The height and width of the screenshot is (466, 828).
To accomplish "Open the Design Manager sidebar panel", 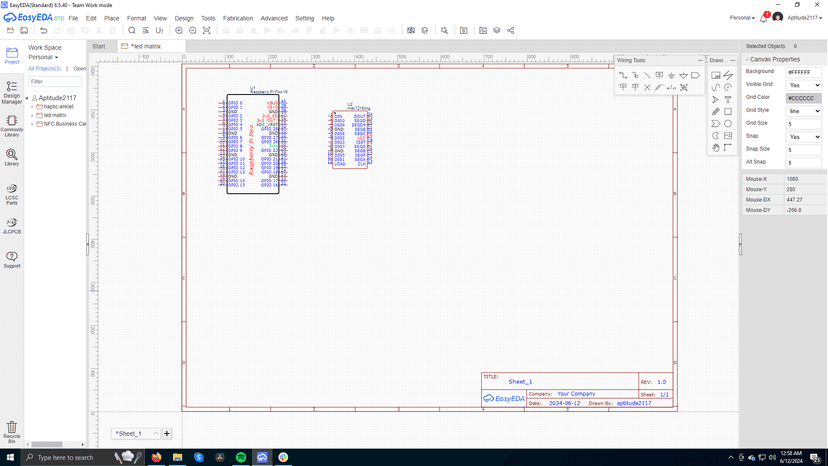I will pos(12,92).
